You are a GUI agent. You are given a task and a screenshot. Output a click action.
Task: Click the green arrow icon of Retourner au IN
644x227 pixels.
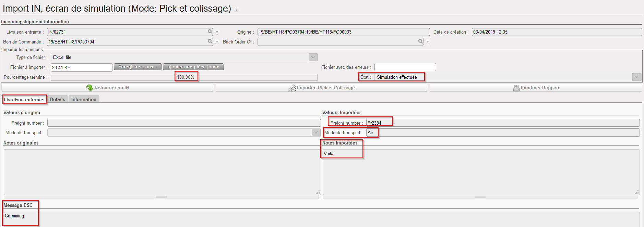[90, 88]
